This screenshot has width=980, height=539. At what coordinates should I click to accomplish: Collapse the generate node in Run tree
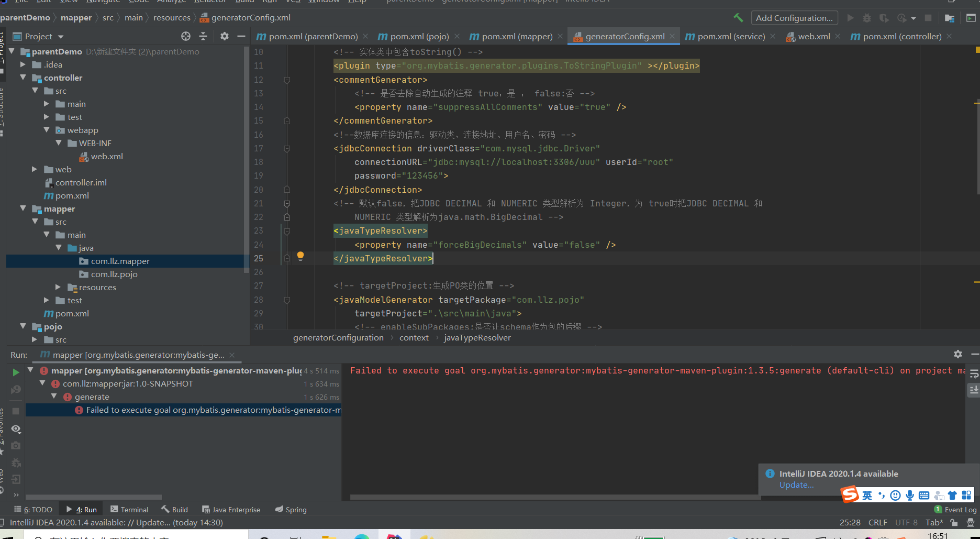tap(54, 397)
